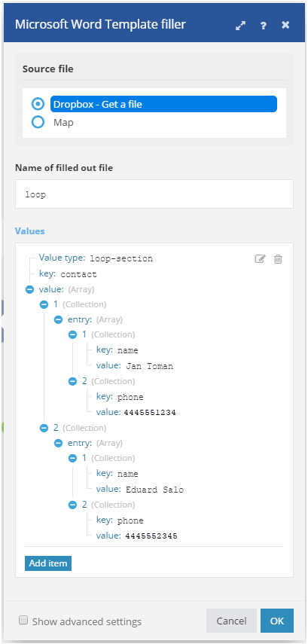
Task: Collapse the Jan Toman name collection
Action: (x=73, y=334)
